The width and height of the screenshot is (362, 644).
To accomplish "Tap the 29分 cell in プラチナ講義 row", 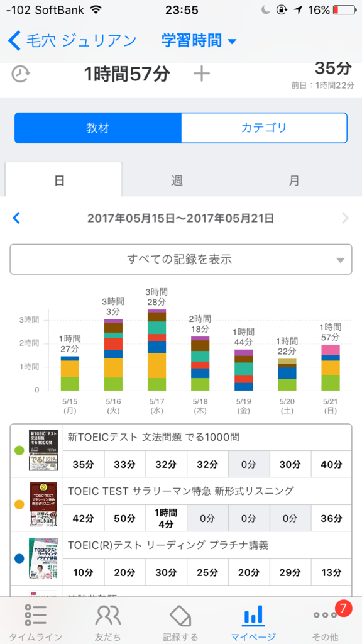I will click(290, 572).
